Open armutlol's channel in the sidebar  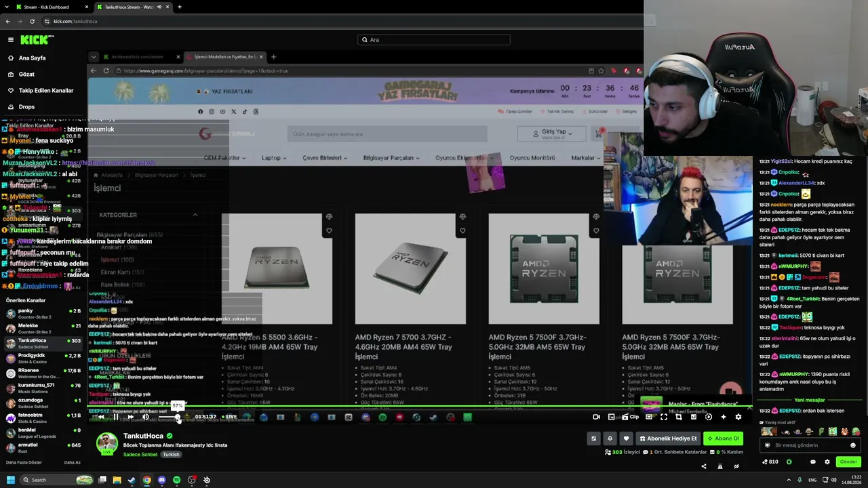pyautogui.click(x=43, y=447)
